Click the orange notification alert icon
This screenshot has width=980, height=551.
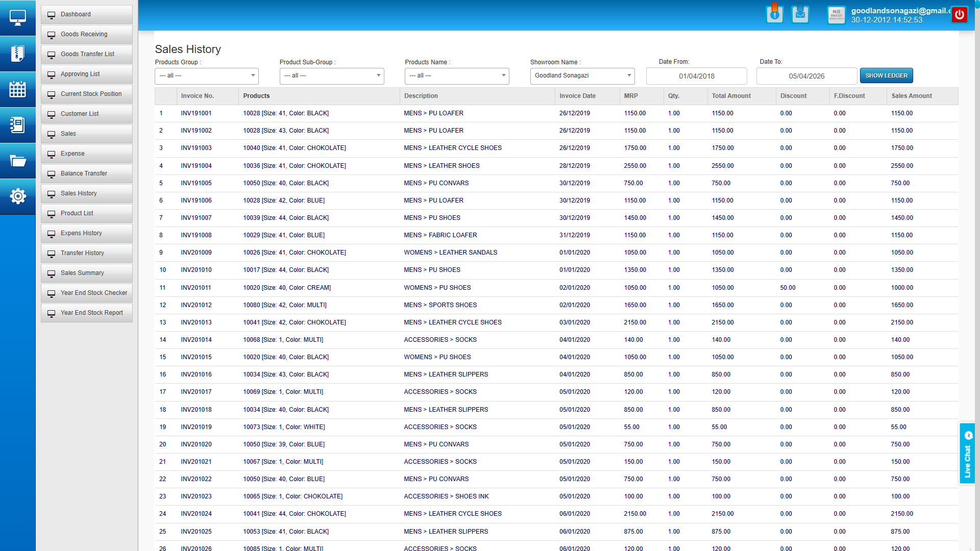coord(775,14)
